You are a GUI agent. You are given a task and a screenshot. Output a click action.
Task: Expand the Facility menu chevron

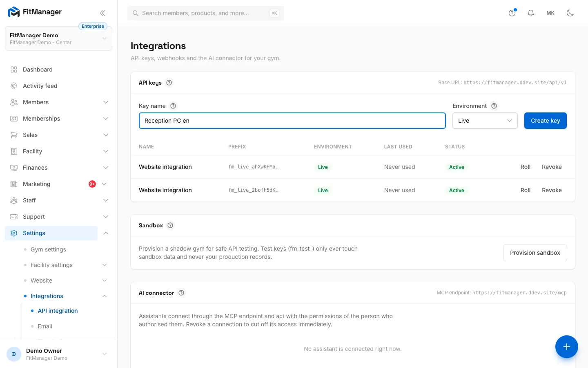106,151
